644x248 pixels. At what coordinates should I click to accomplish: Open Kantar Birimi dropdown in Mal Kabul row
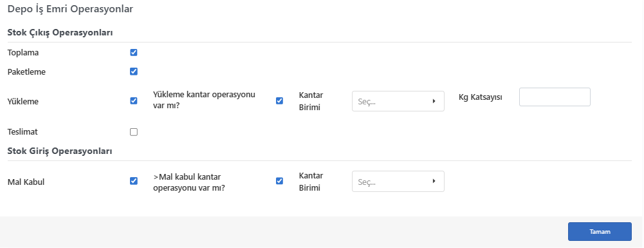[x=398, y=182]
